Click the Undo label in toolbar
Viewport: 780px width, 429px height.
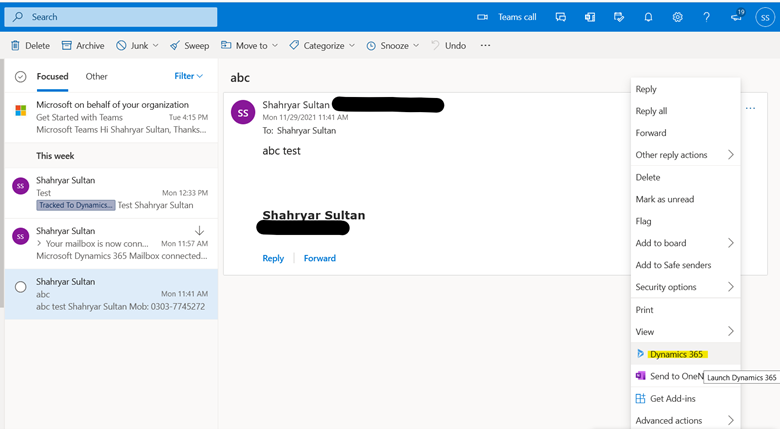[455, 45]
